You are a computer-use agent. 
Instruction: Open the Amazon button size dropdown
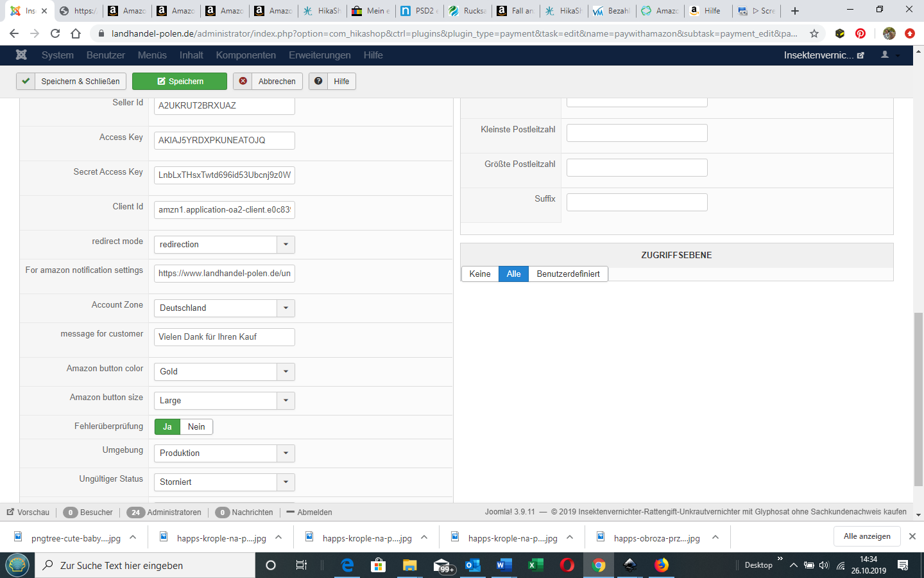(224, 401)
